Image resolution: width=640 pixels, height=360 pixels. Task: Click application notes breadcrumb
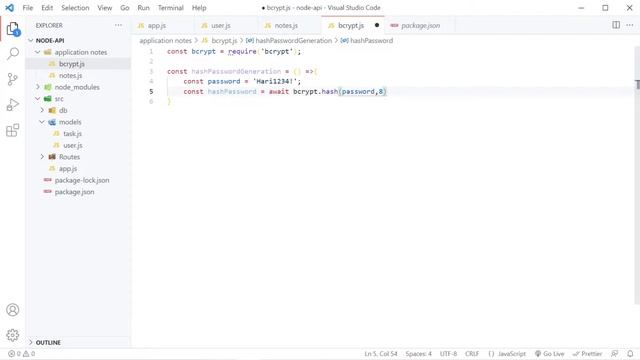[165, 40]
